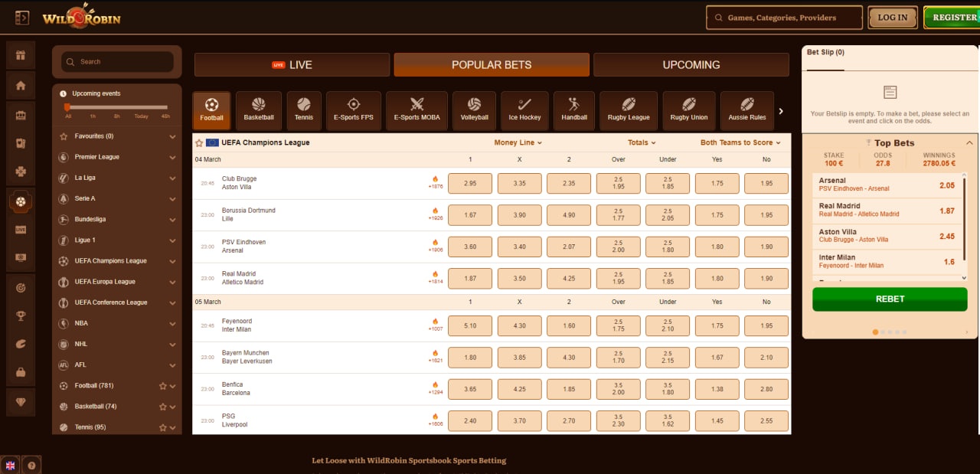Screen dimensions: 980x474
Task: Open more markets +1007 for Feyenoord match
Action: 435,325
